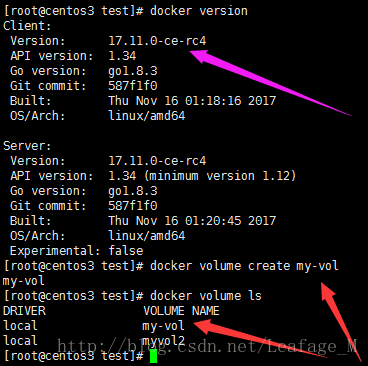Click the Client section label
The height and width of the screenshot is (366, 368).
(27, 26)
